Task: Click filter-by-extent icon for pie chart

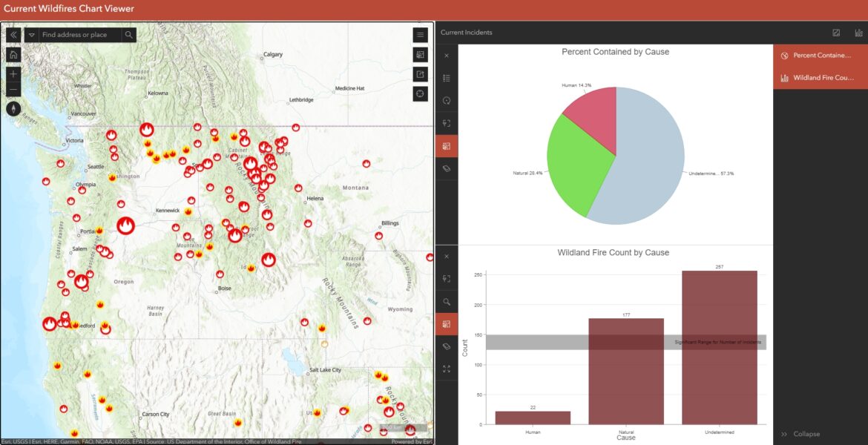Action: click(x=447, y=123)
